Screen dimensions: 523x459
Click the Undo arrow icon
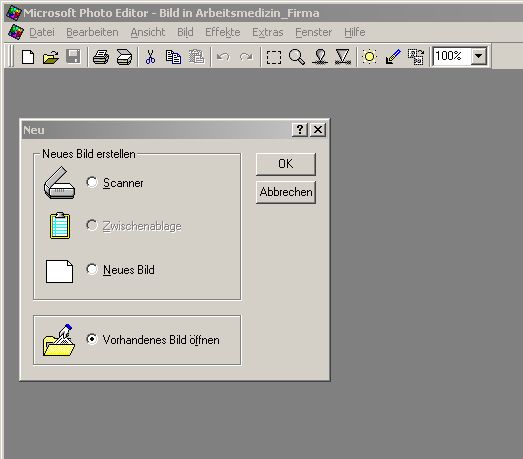223,57
